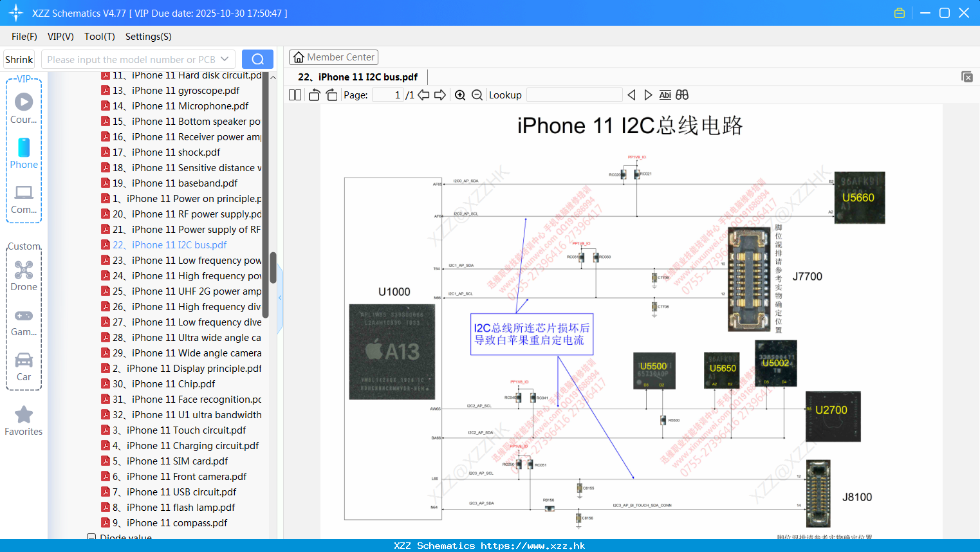The image size is (980, 552).
Task: Click the home icon in Member Center
Action: click(299, 57)
